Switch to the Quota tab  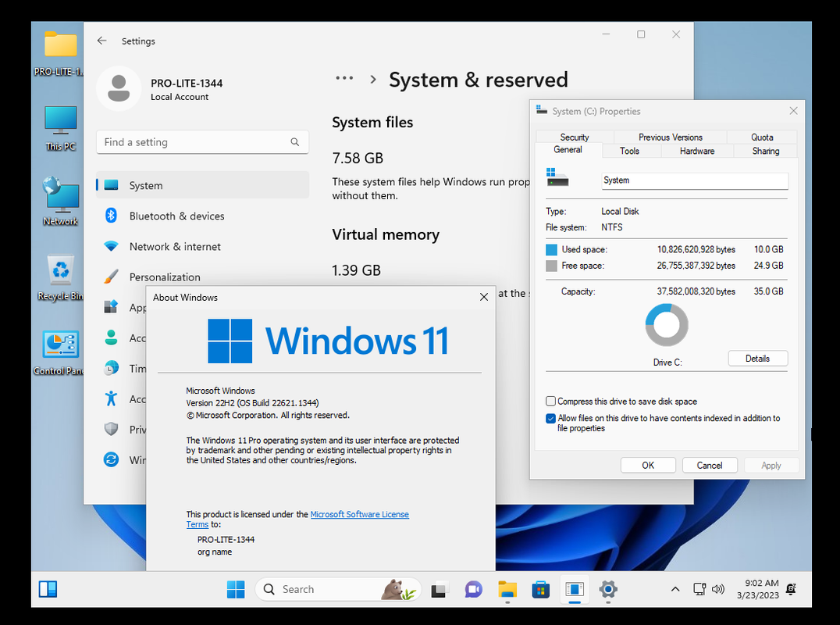click(x=762, y=137)
